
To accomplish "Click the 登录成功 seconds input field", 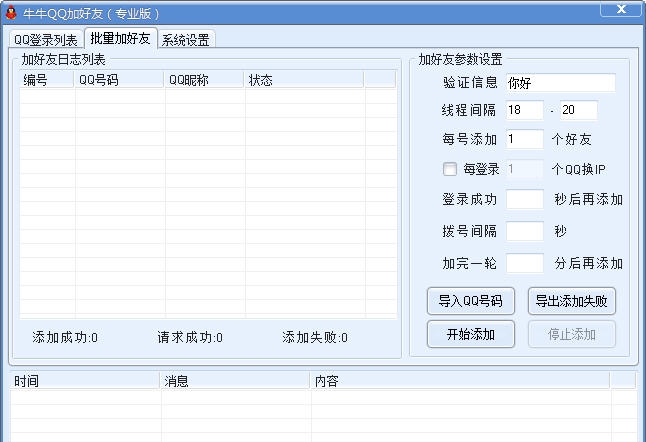I will pos(524,199).
